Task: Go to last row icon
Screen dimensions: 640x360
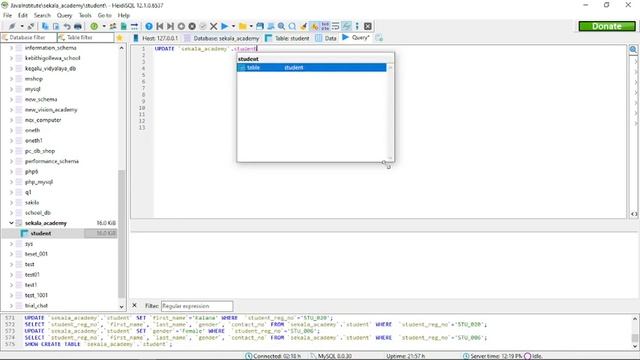Action: (170, 26)
